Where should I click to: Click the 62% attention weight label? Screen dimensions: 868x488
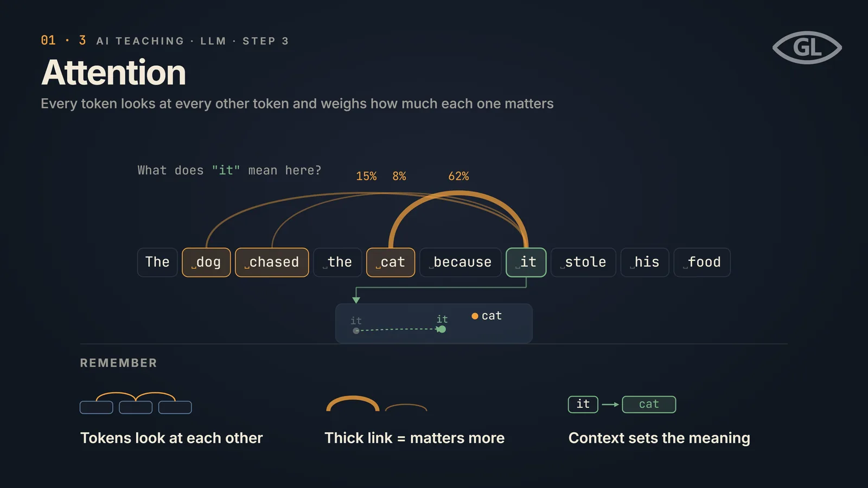pyautogui.click(x=458, y=176)
